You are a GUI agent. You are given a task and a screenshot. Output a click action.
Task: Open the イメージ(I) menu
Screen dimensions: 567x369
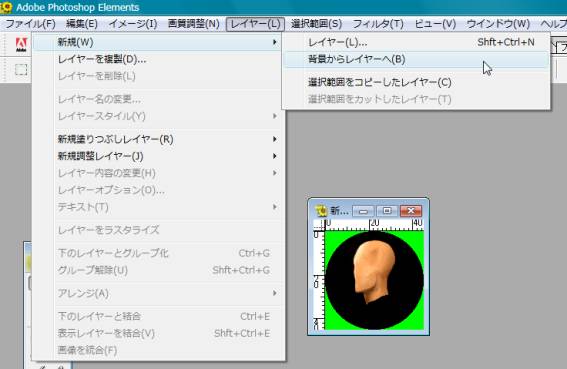[x=133, y=24]
